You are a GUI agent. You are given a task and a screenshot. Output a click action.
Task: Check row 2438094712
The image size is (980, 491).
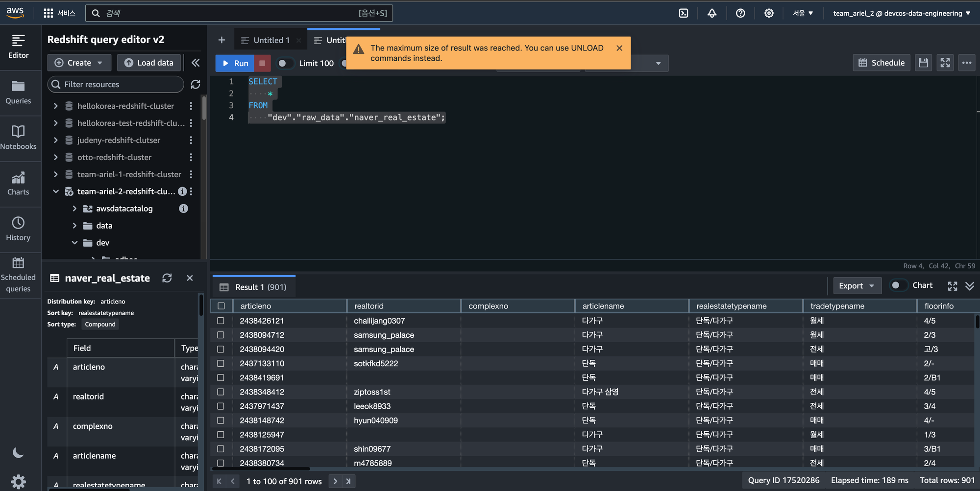221,335
